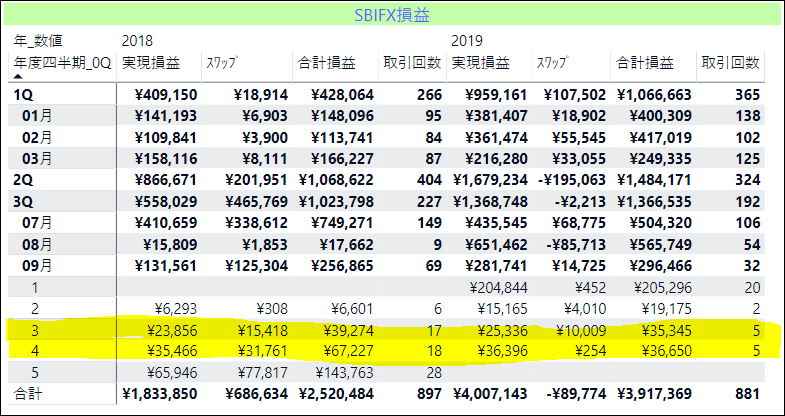The height and width of the screenshot is (416, 785).
Task: Select the 08月 row header
Action: tap(37, 244)
